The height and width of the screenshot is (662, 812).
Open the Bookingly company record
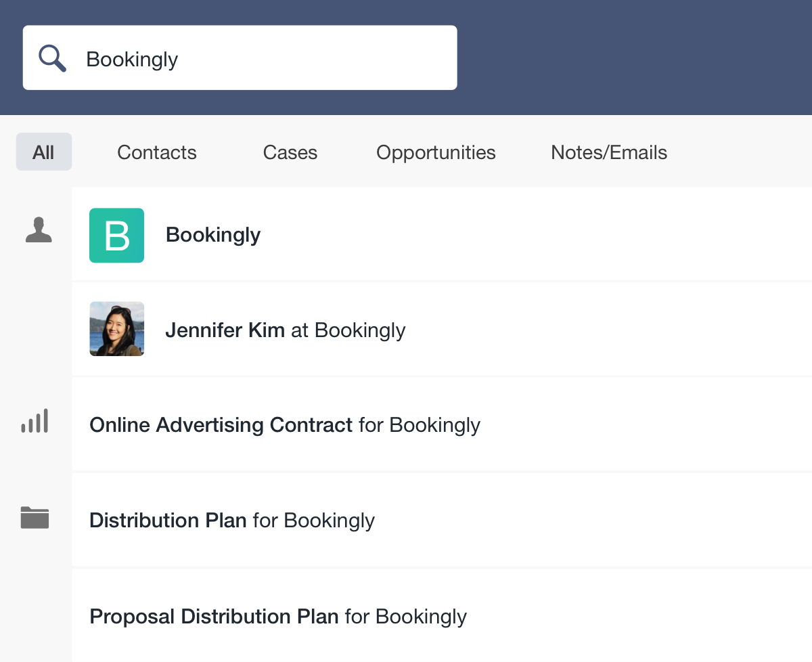(212, 235)
